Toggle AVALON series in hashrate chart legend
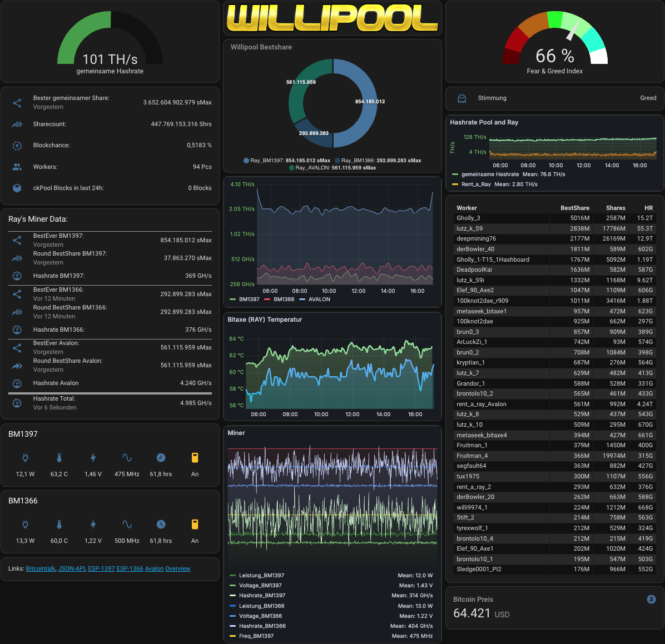The height and width of the screenshot is (644, 665). (x=315, y=299)
